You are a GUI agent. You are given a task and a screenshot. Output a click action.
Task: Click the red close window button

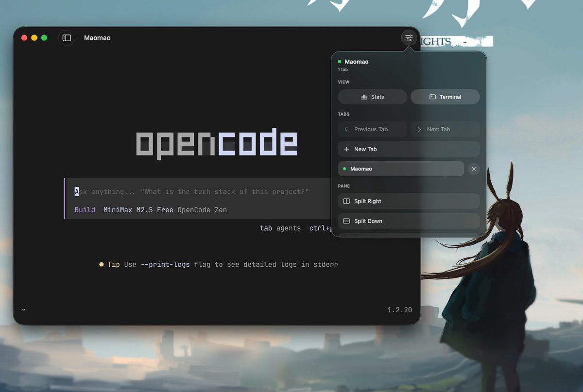tap(24, 38)
